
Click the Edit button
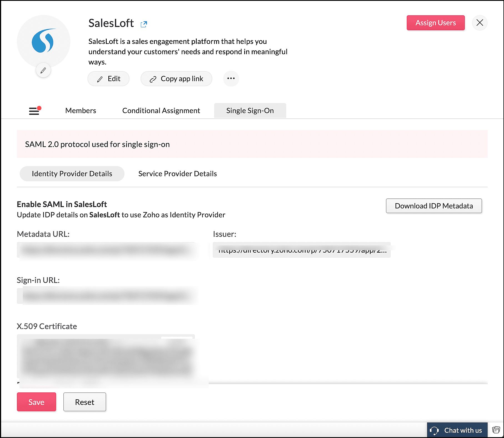click(x=108, y=79)
